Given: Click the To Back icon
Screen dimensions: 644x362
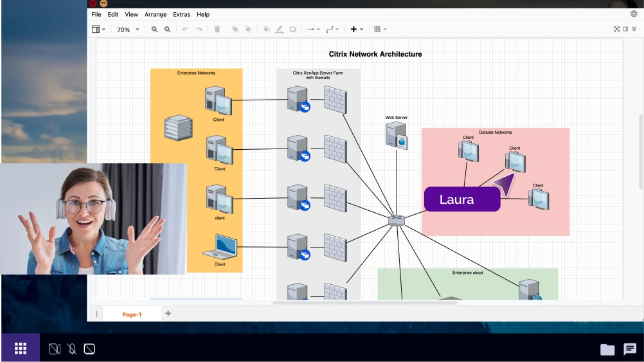Looking at the screenshot, I should 249,29.
